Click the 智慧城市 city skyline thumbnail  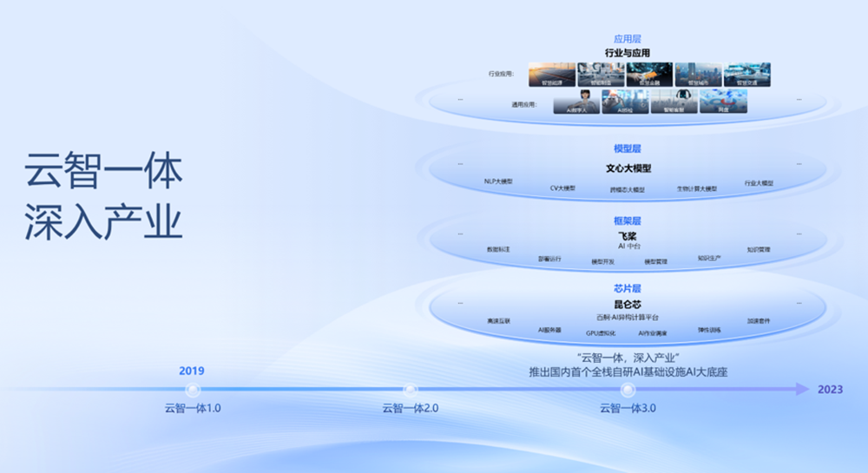(698, 75)
